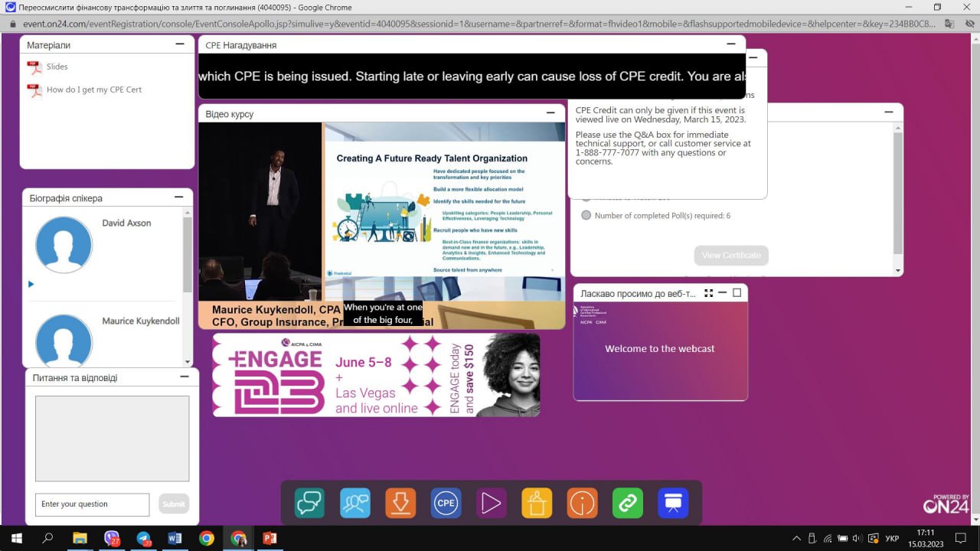Click the PDF icon next to Slides

(34, 67)
